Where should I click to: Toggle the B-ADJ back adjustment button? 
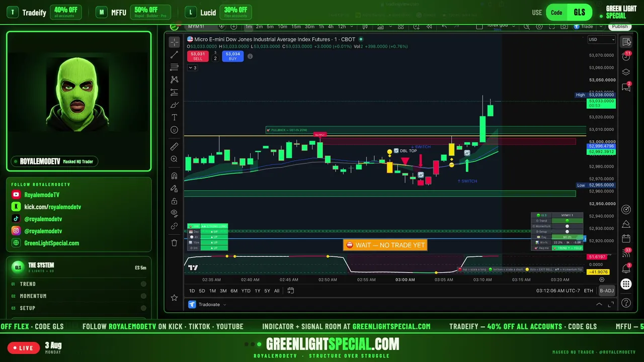click(606, 291)
